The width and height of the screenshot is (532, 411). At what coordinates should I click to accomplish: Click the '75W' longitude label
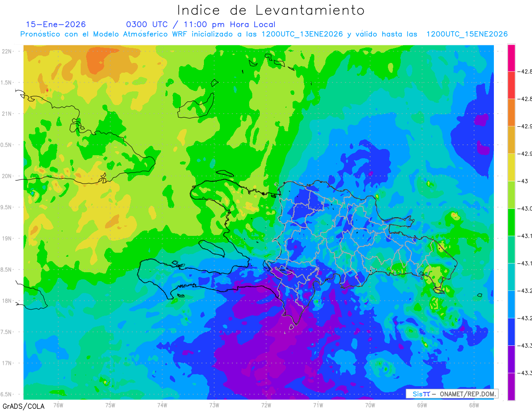[110, 405]
